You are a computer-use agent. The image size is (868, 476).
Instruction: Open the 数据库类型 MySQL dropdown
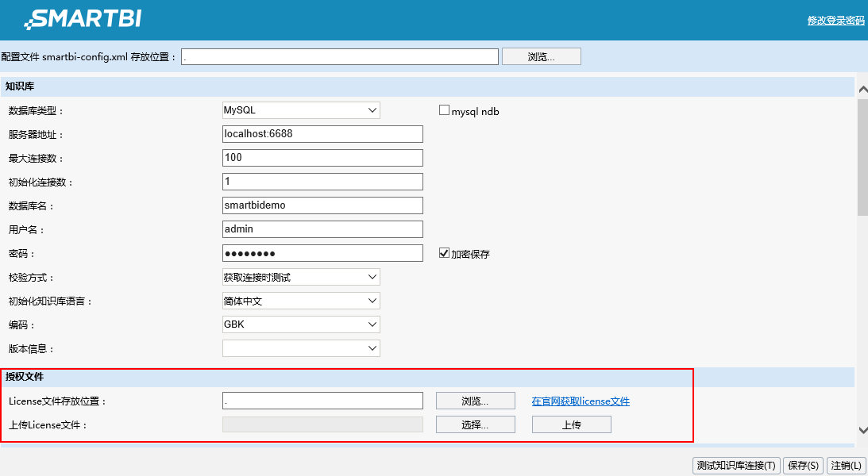(301, 110)
